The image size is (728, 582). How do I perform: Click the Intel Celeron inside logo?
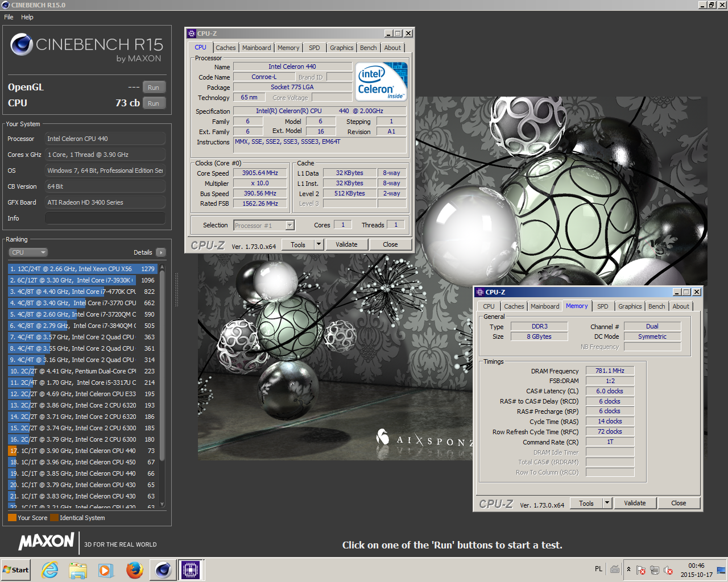[x=381, y=81]
